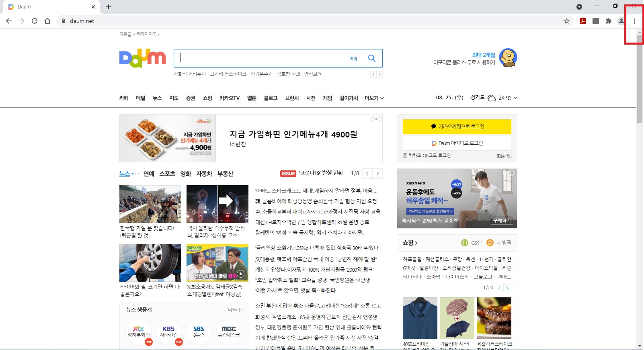The width and height of the screenshot is (644, 350).
Task: Open the tire wheel news thumbnail
Action: [150, 263]
